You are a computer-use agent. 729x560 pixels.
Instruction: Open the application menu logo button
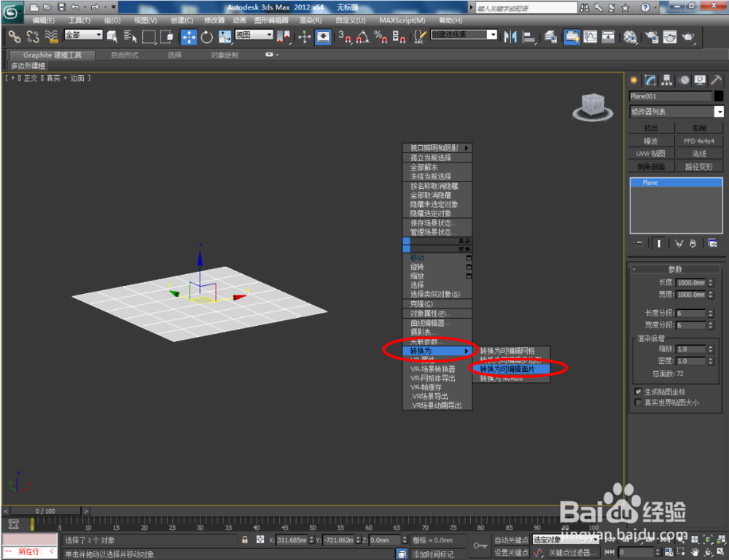[x=12, y=12]
